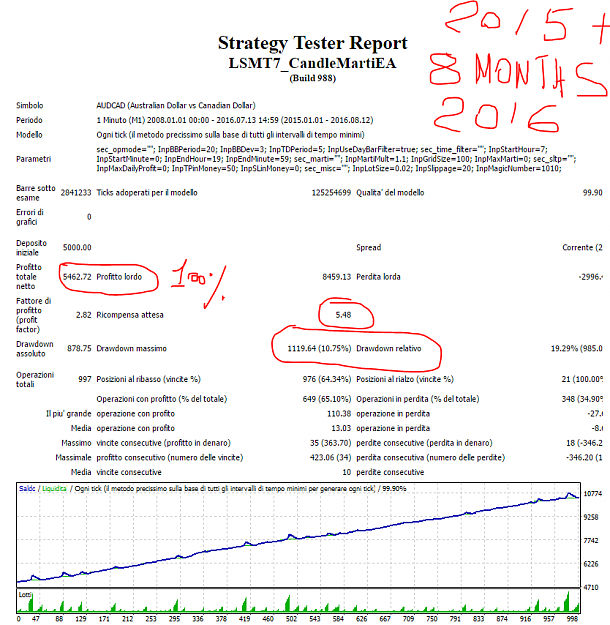The image size is (610, 625).
Task: Click the (Build 988) label
Action: pyautogui.click(x=313, y=78)
